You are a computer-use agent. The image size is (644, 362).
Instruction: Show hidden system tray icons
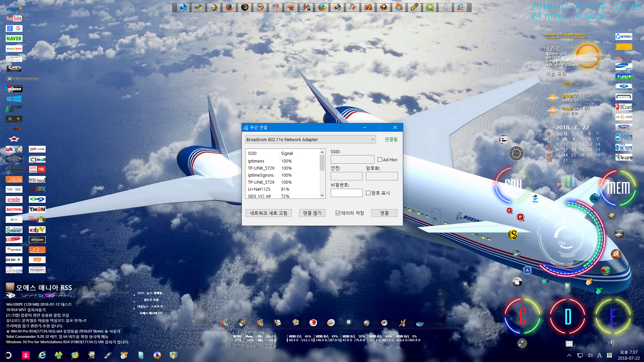pos(569,355)
